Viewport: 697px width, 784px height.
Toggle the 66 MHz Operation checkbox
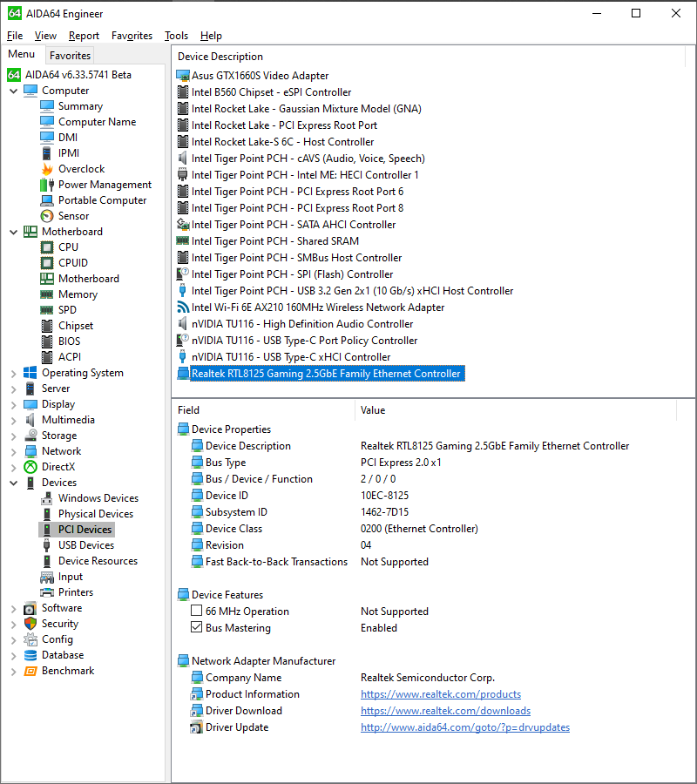coord(197,611)
